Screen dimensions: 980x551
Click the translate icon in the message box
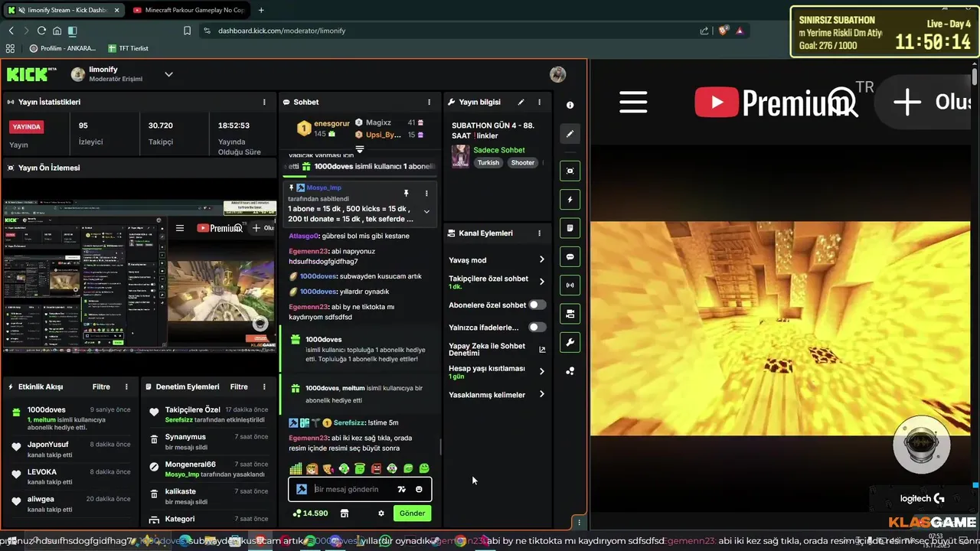(x=401, y=489)
